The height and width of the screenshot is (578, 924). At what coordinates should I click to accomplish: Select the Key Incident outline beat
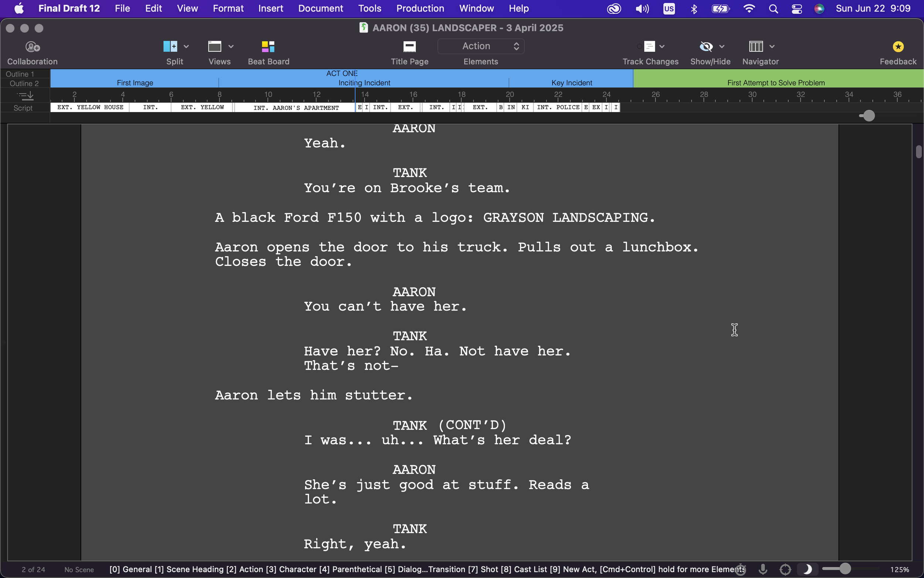point(571,82)
